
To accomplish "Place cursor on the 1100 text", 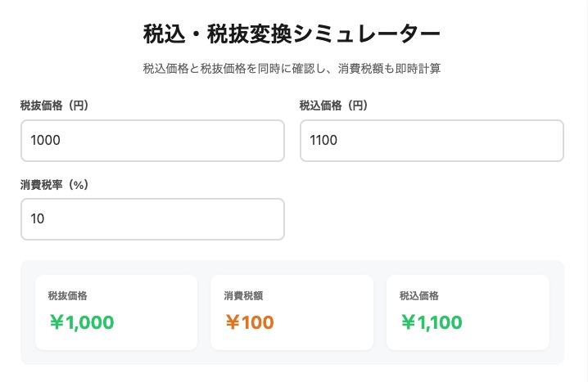I will pos(323,141).
